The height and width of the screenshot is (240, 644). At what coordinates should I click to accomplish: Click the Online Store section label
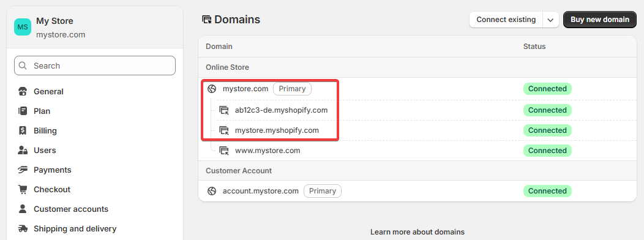(x=227, y=67)
